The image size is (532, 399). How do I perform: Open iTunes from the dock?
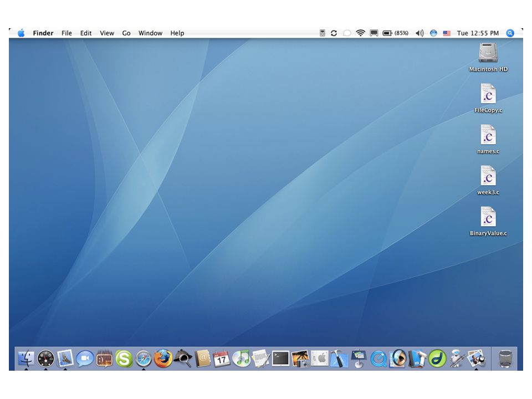(x=241, y=359)
